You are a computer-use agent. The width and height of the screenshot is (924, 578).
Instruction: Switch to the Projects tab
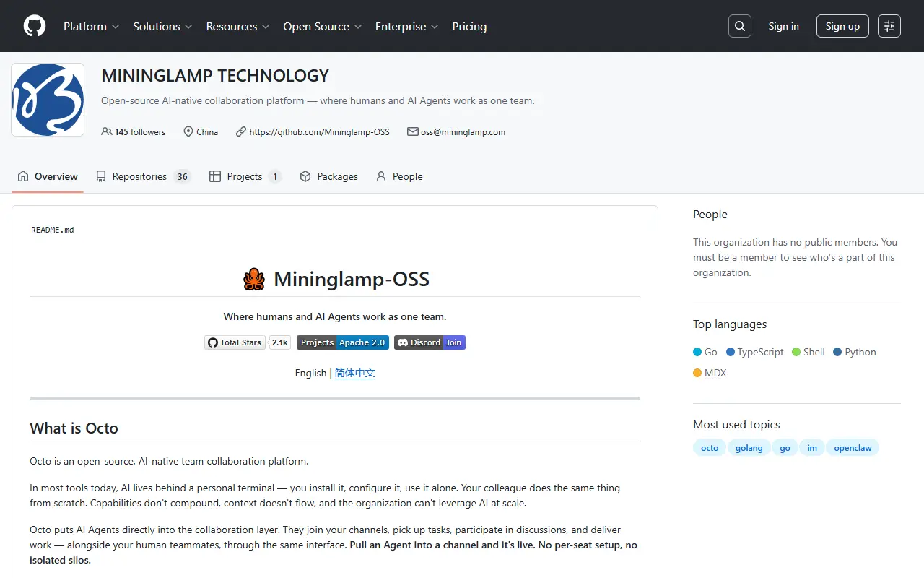(x=245, y=176)
